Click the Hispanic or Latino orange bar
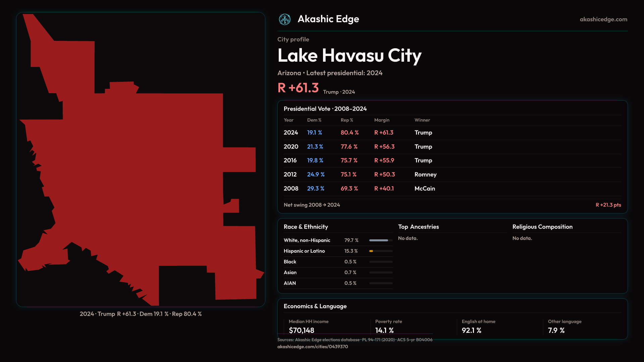Image resolution: width=644 pixels, height=362 pixels. 371,251
